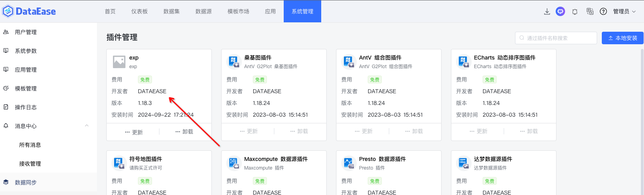
Task: Collapse the 消息中心 sidebar section
Action: coord(87,126)
